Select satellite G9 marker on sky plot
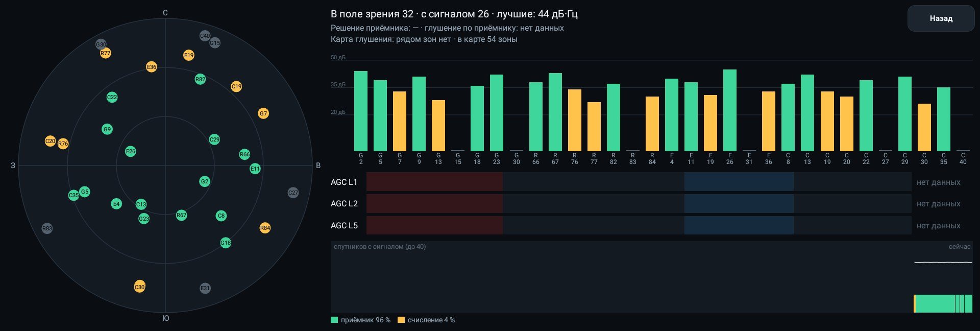This screenshot has width=980, height=331. pyautogui.click(x=107, y=129)
